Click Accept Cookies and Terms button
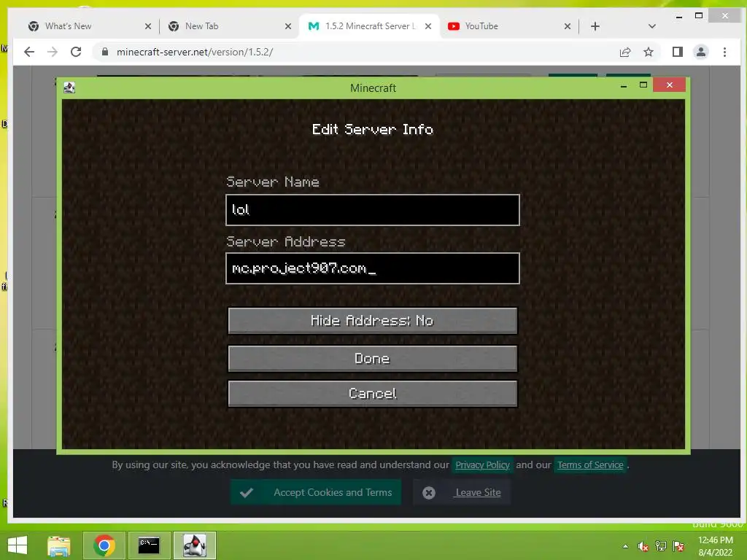The width and height of the screenshot is (747, 560). click(316, 492)
